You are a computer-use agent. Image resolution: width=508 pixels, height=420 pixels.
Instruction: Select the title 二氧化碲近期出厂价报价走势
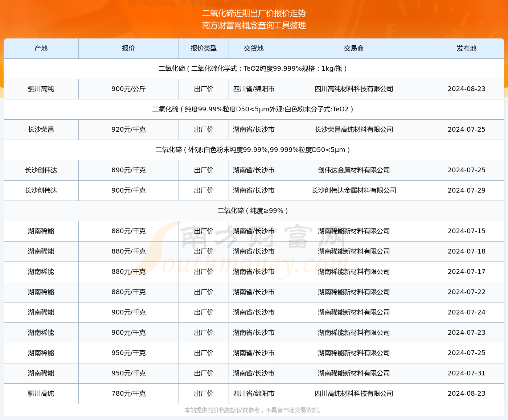(254, 13)
